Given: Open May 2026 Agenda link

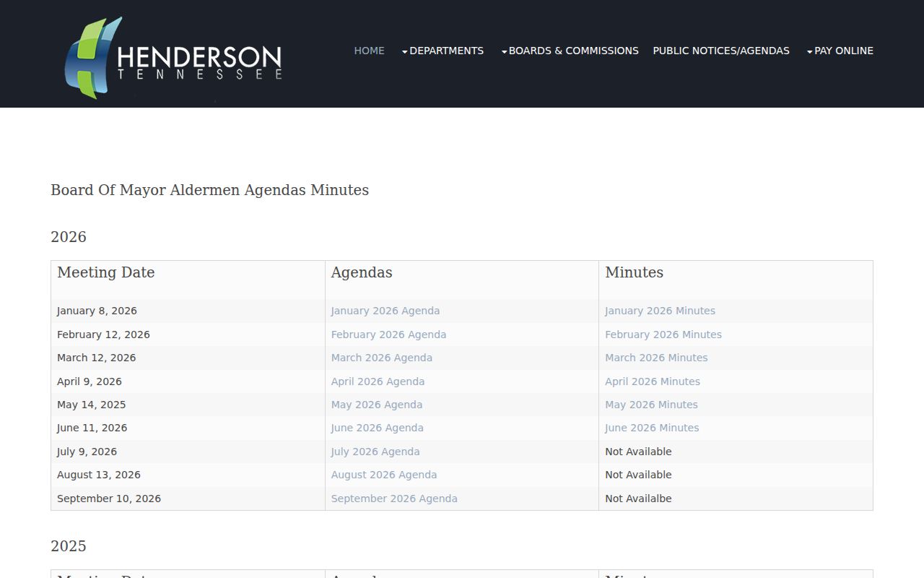Looking at the screenshot, I should tap(377, 405).
